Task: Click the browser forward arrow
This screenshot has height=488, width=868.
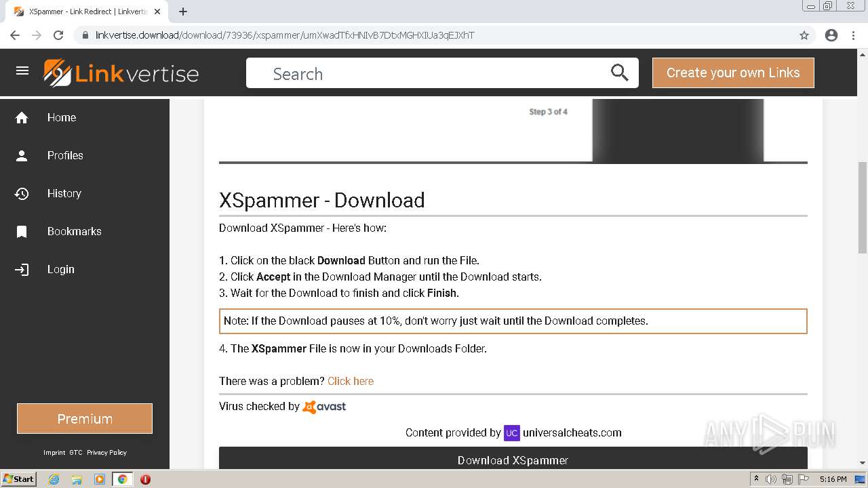Action: tap(37, 35)
